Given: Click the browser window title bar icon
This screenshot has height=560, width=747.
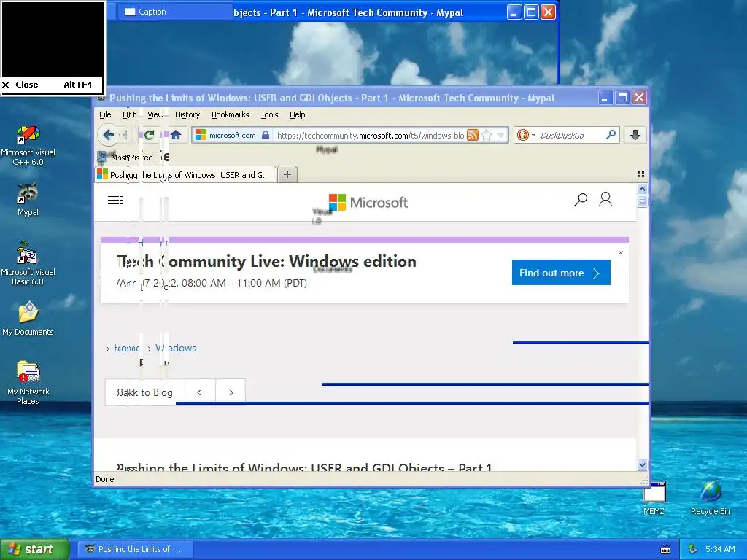Looking at the screenshot, I should point(101,98).
